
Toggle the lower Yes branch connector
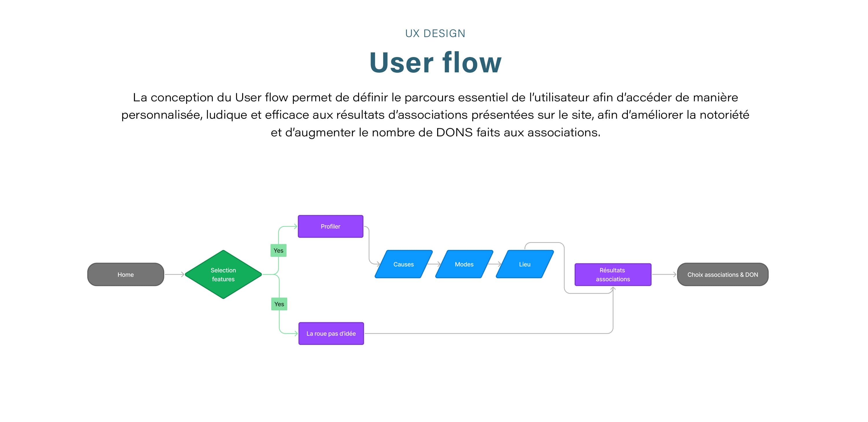click(x=279, y=304)
